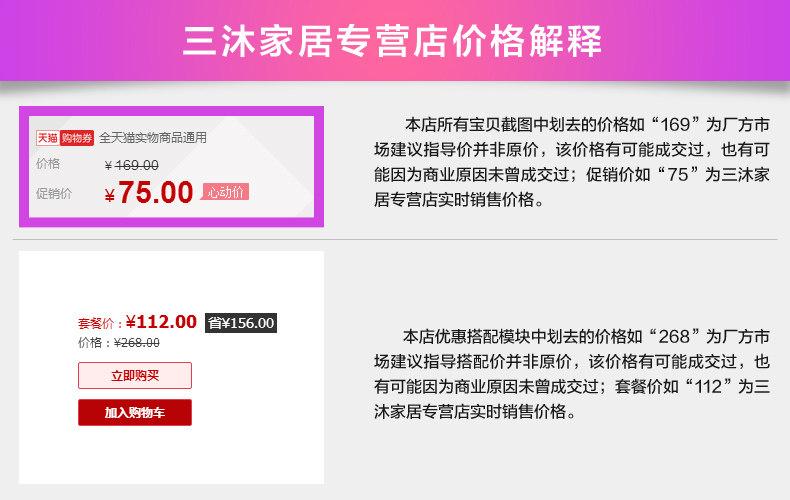The width and height of the screenshot is (790, 500).
Task: Click the 三沐家居专营店价格解释 header title
Action: coord(394,41)
